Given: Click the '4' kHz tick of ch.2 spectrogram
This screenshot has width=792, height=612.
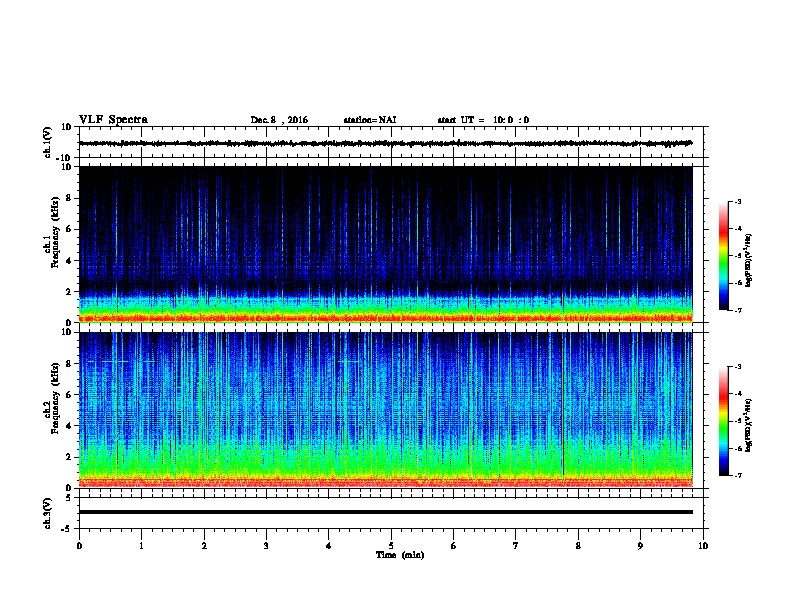Looking at the screenshot, I should tap(69, 426).
